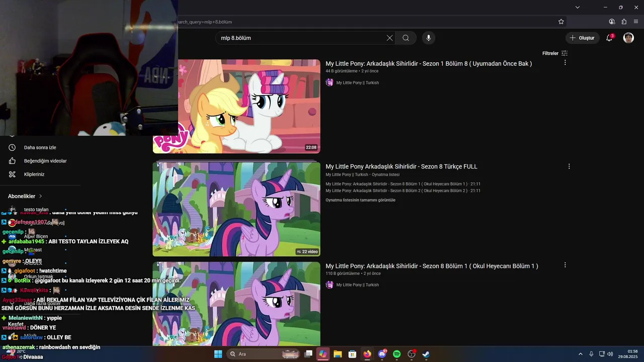Image resolution: width=644 pixels, height=362 pixels.
Task: Bookmark this page with the star icon
Action: tap(561, 22)
